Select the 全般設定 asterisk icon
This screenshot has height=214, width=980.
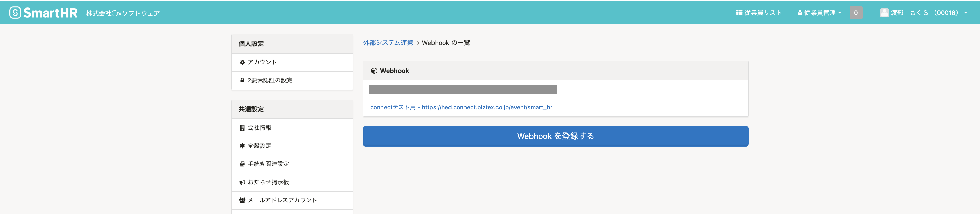[x=242, y=146]
